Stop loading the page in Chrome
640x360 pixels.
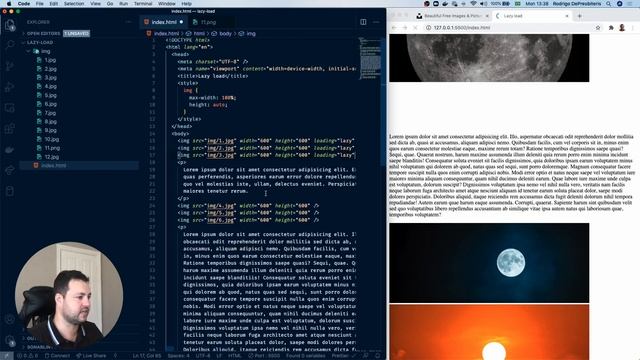[416, 28]
